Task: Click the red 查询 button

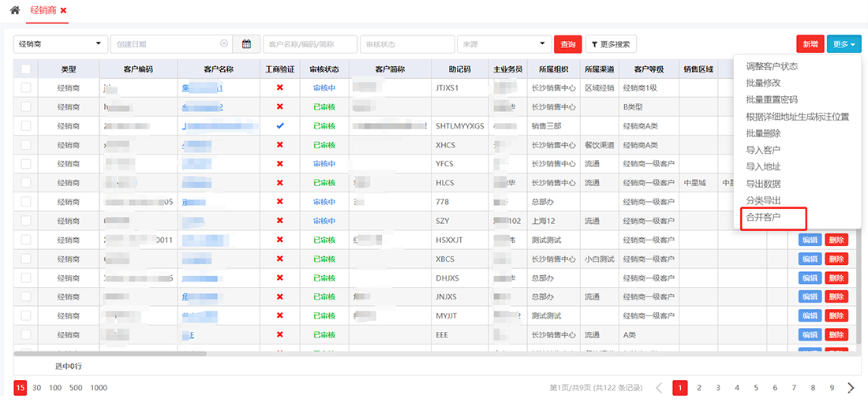Action: click(567, 45)
